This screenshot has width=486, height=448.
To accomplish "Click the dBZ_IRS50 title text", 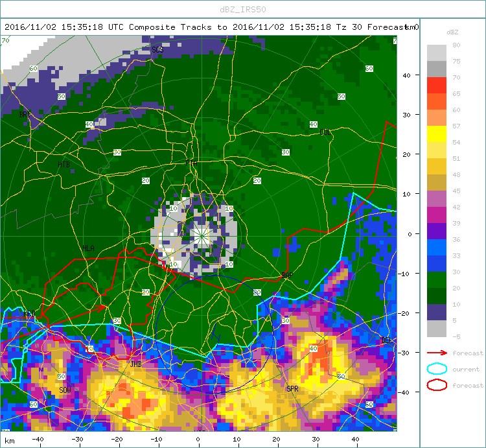I will click(243, 10).
